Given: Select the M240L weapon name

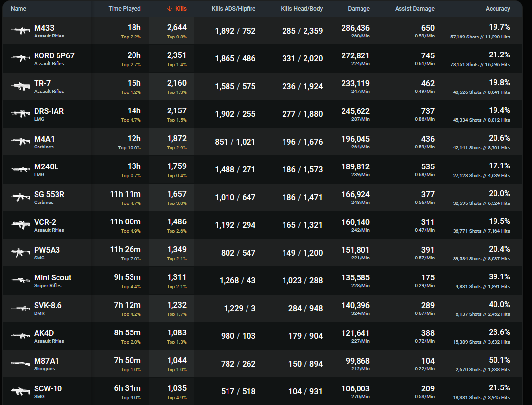Looking at the screenshot, I should [46, 167].
